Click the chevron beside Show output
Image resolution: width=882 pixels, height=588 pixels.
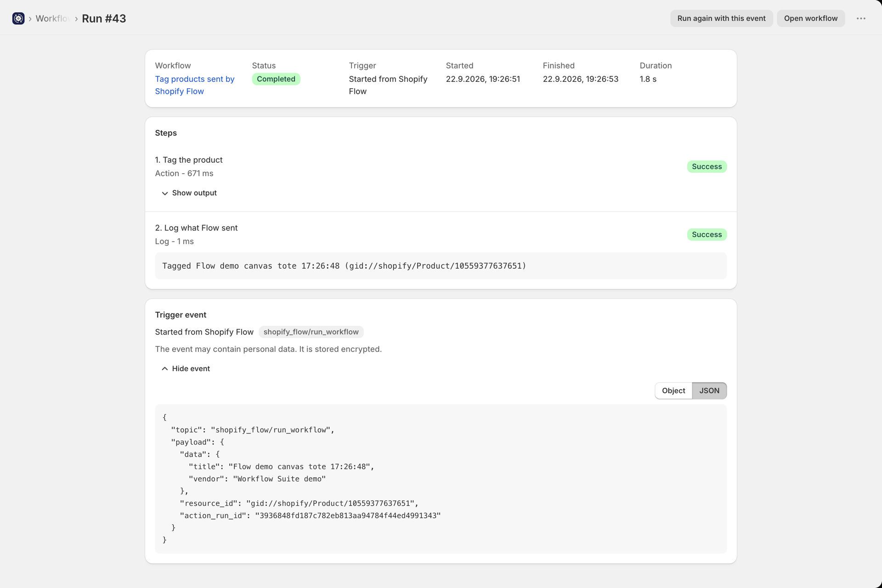[164, 193]
